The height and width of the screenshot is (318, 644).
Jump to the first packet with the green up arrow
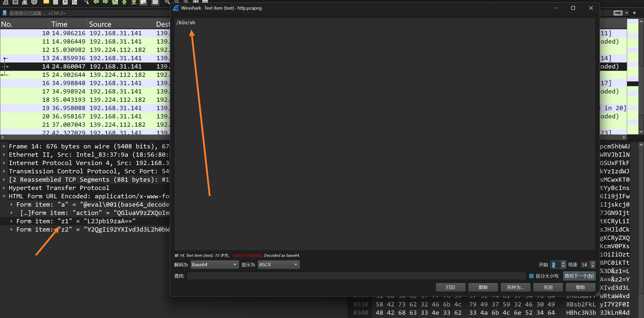(x=124, y=2)
